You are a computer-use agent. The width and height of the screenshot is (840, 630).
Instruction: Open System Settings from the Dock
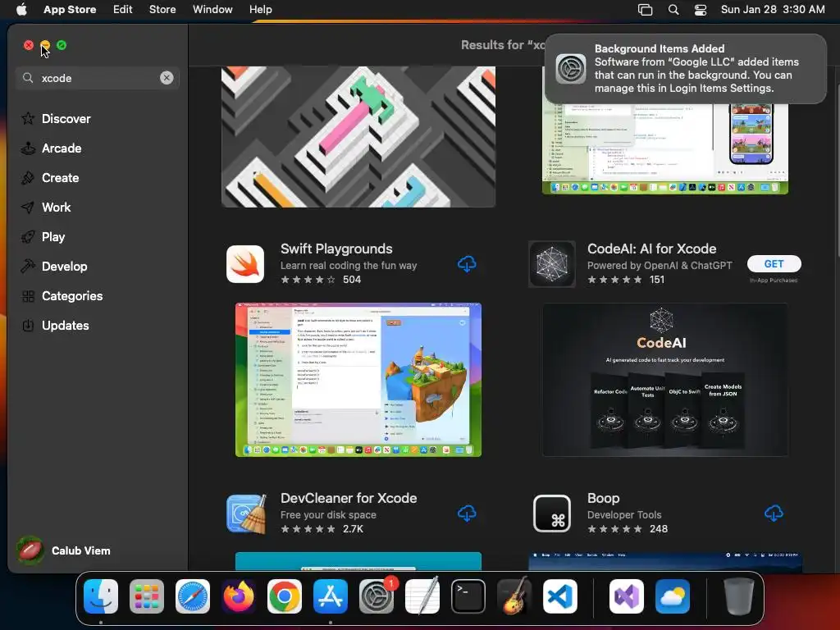point(376,596)
